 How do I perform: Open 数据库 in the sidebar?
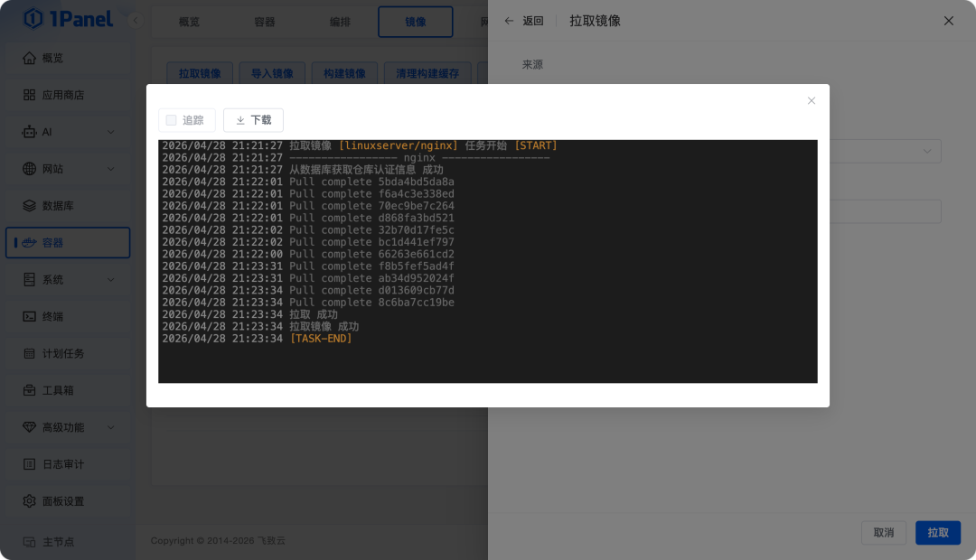point(68,205)
